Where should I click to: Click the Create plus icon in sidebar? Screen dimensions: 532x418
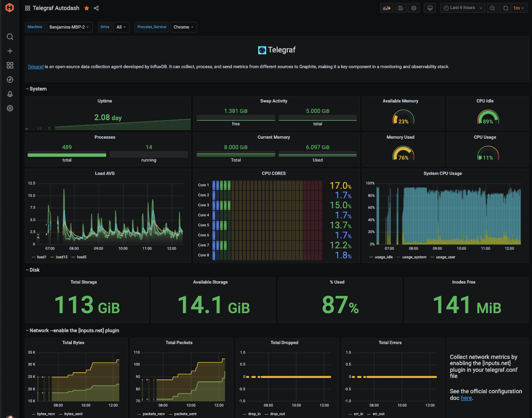[10, 51]
